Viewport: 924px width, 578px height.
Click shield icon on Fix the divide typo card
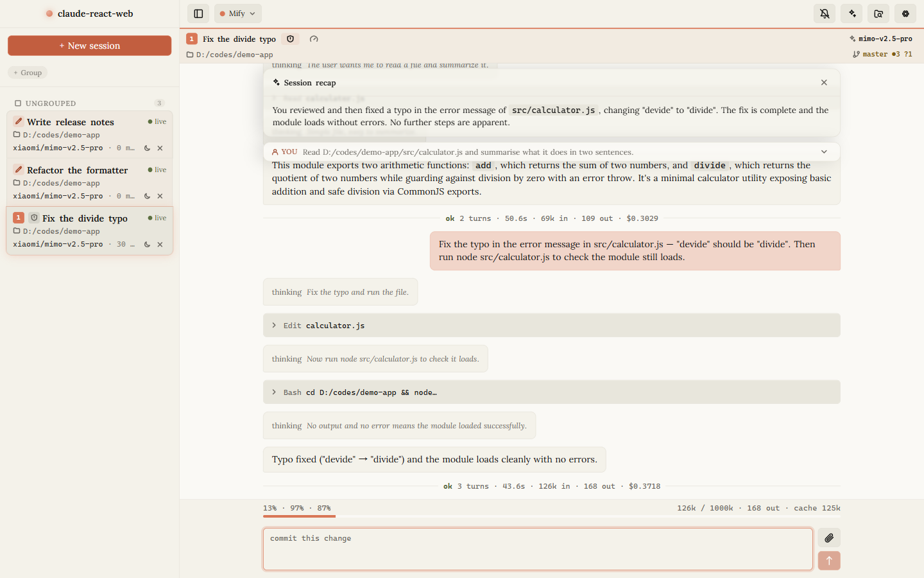[x=34, y=218]
